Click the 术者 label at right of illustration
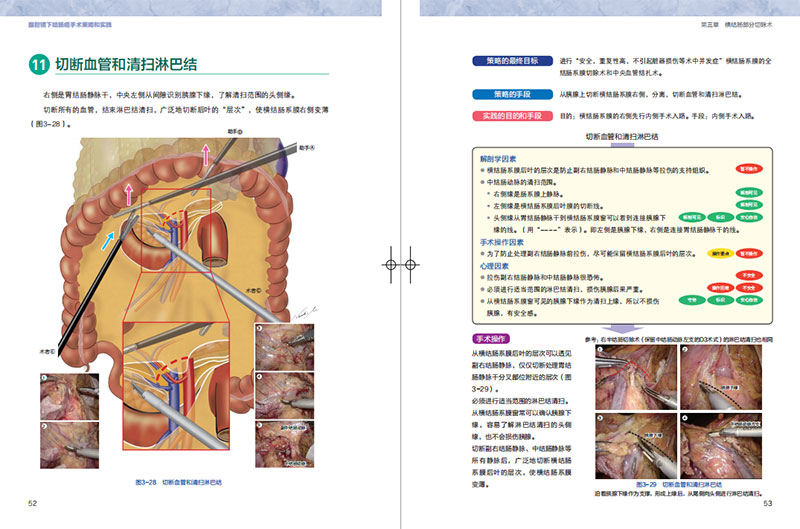This screenshot has height=529, width=800. coord(253,291)
